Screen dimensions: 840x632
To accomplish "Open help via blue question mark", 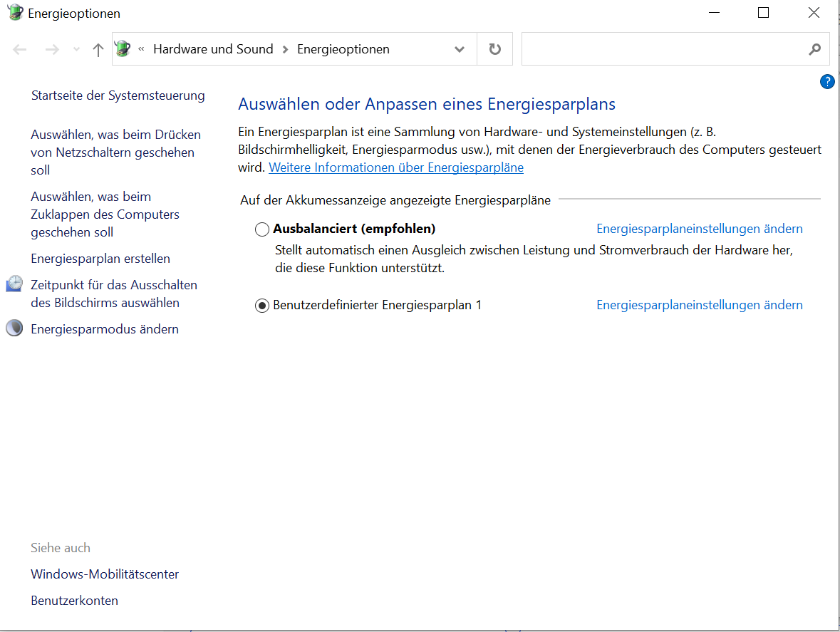I will [x=827, y=82].
